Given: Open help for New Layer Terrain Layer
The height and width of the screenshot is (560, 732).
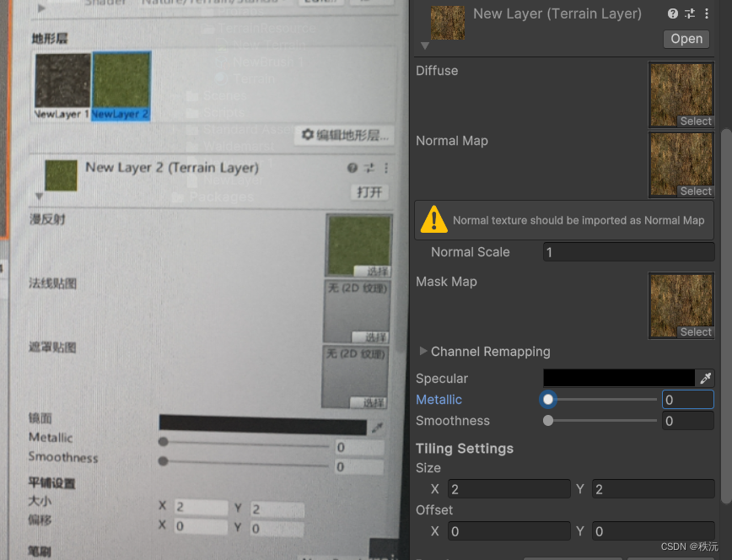Looking at the screenshot, I should [672, 14].
